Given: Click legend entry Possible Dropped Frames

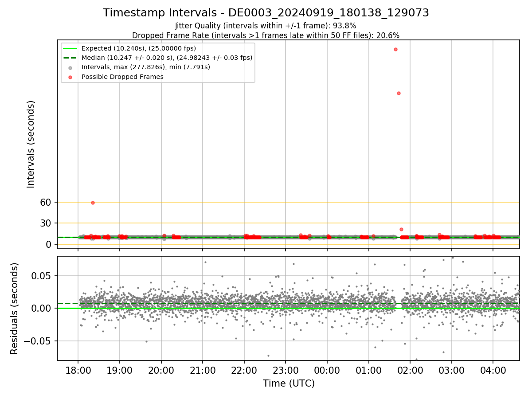Looking at the screenshot, I should click(x=122, y=77).
